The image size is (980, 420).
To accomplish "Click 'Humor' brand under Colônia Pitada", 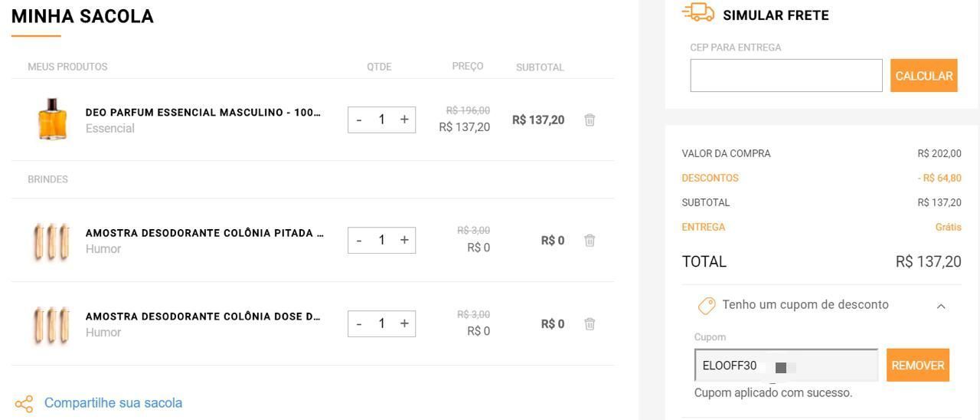I will (x=103, y=249).
